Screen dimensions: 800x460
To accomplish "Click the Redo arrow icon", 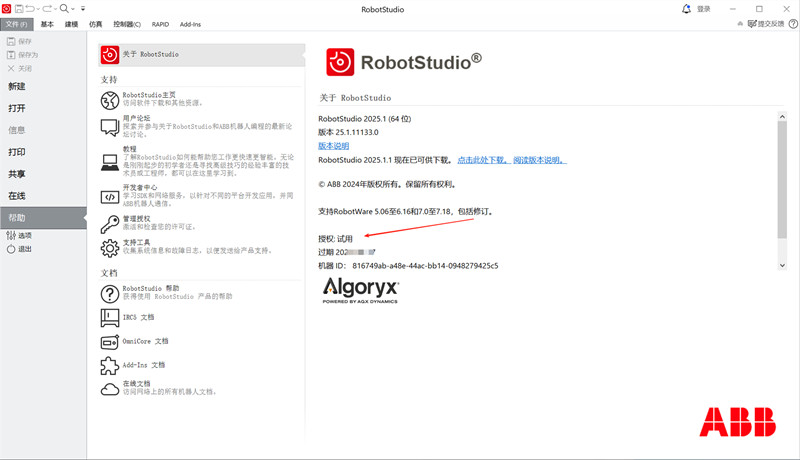I will (47, 9).
